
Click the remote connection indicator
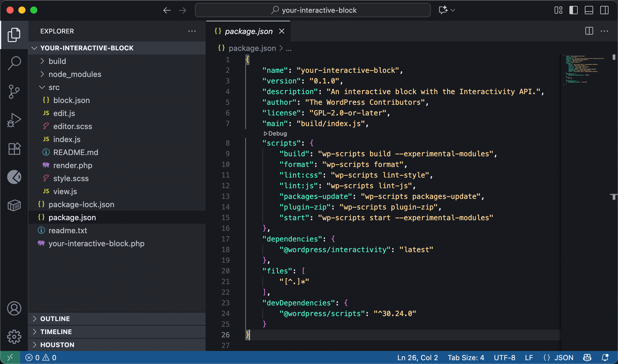point(10,357)
